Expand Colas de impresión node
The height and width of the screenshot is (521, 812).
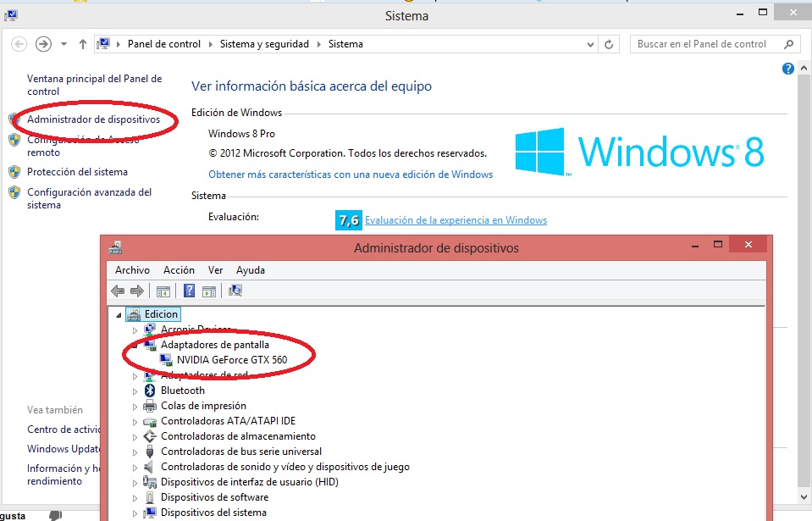135,407
